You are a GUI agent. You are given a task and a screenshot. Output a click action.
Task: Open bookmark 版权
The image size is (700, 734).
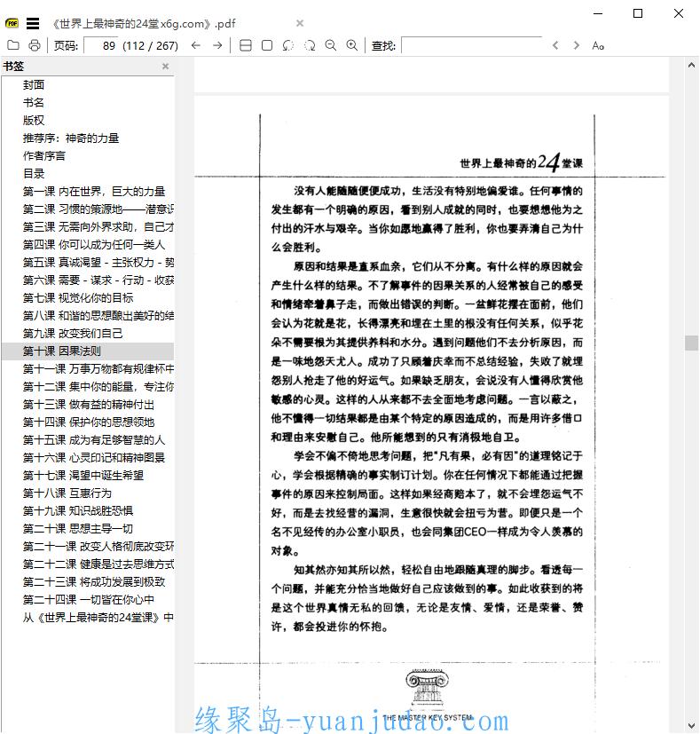click(x=34, y=121)
